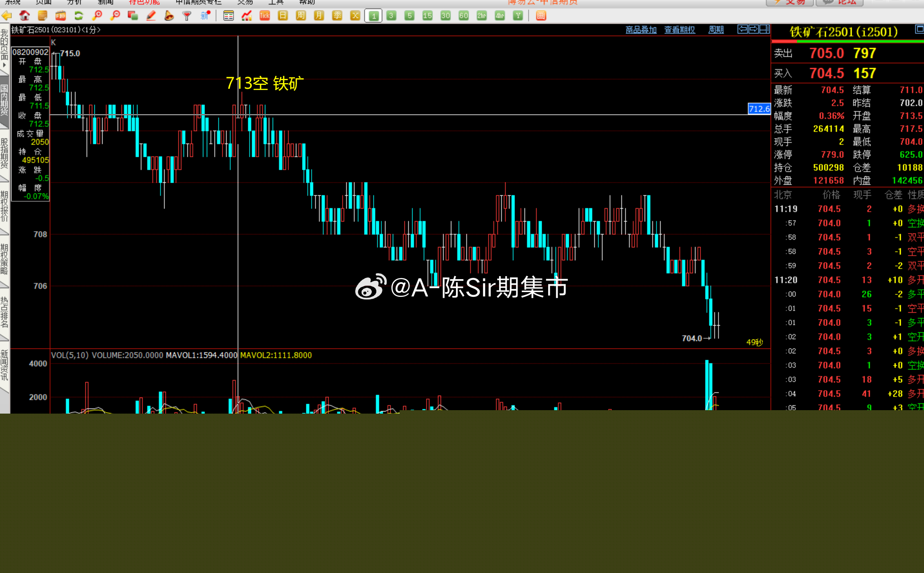Click the chart layout split icon near 周期
924x573 pixels.
coord(764,30)
